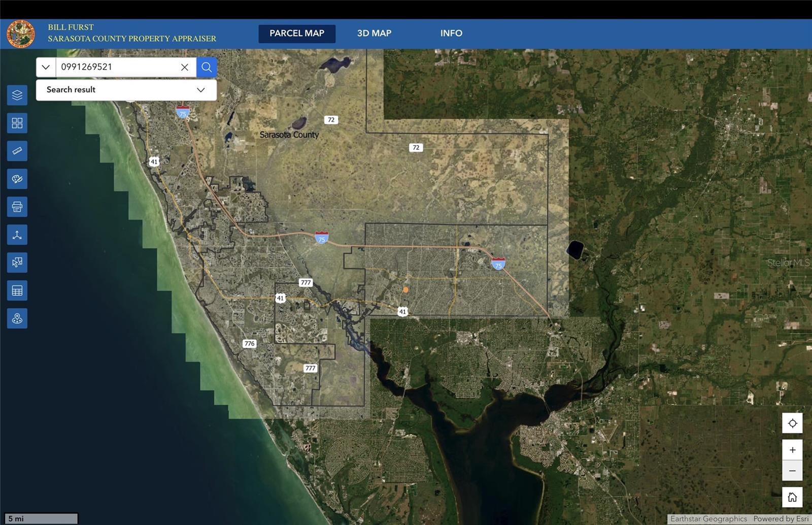Viewport: 812px width, 525px height.
Task: Open the INFO tab
Action: point(451,33)
